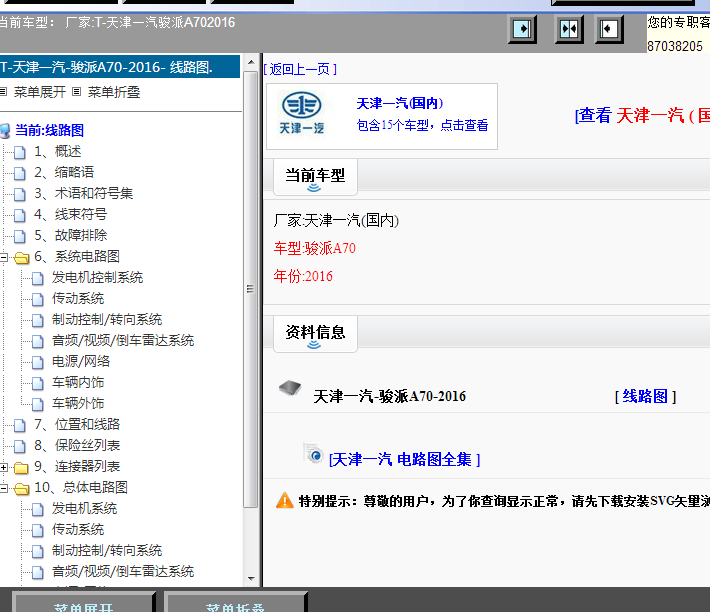
Task: Click the 菜单展开 icon at tree top
Action: pyautogui.click(x=3, y=92)
